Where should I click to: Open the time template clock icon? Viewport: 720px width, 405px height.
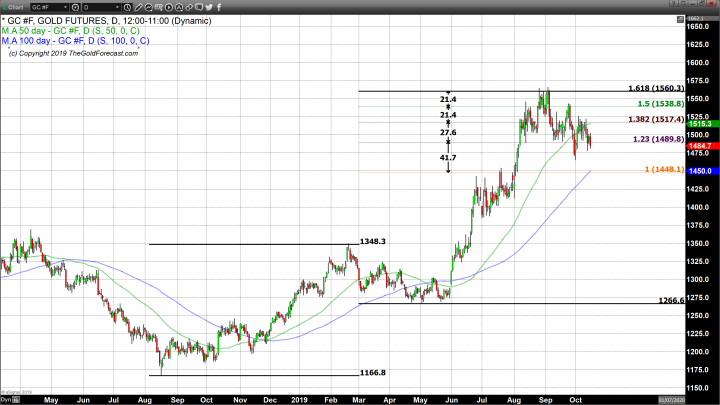coord(128,7)
